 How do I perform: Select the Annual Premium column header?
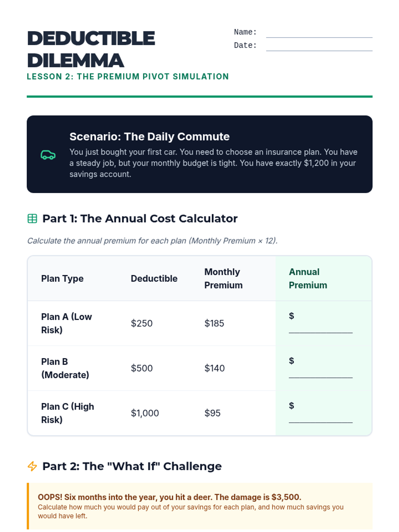click(308, 279)
